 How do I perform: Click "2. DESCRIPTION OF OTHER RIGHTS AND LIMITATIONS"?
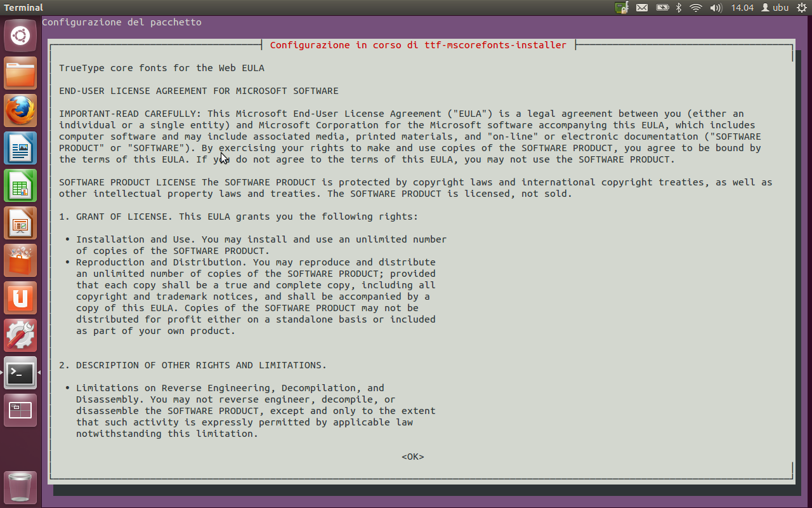[x=193, y=365]
